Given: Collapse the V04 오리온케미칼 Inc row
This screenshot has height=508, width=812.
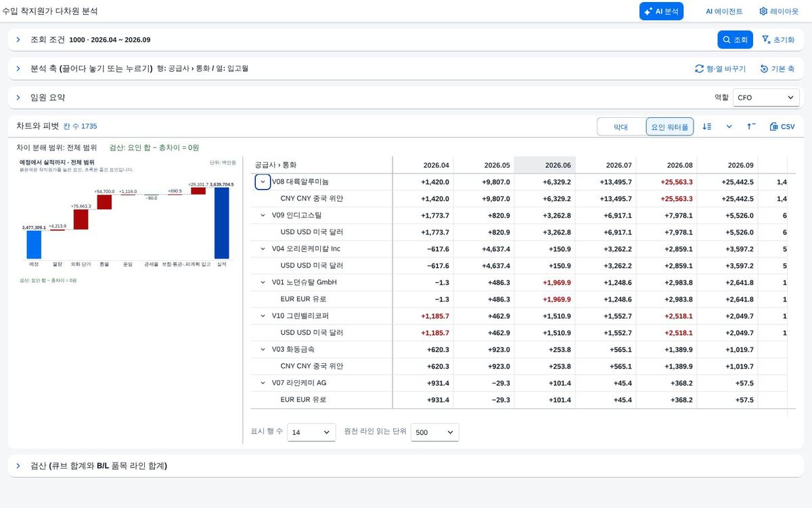Looking at the screenshot, I should tap(263, 249).
